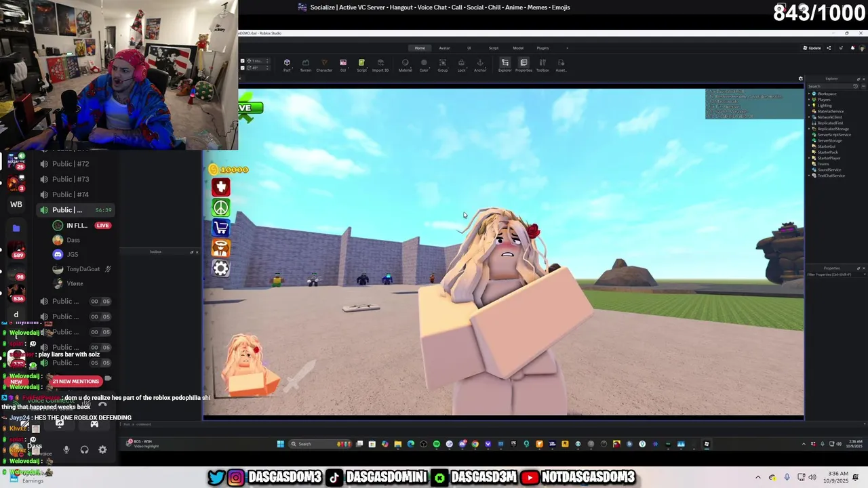Image resolution: width=868 pixels, height=488 pixels.
Task: Click the red health icon in game
Action: 221,187
